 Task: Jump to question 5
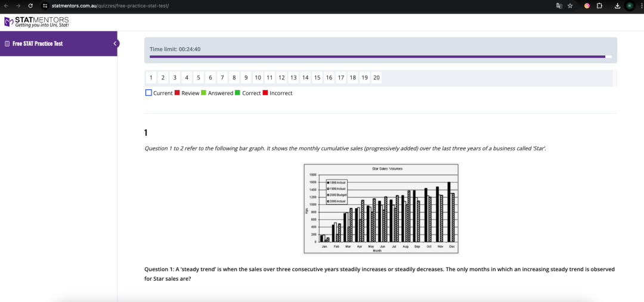(x=199, y=77)
